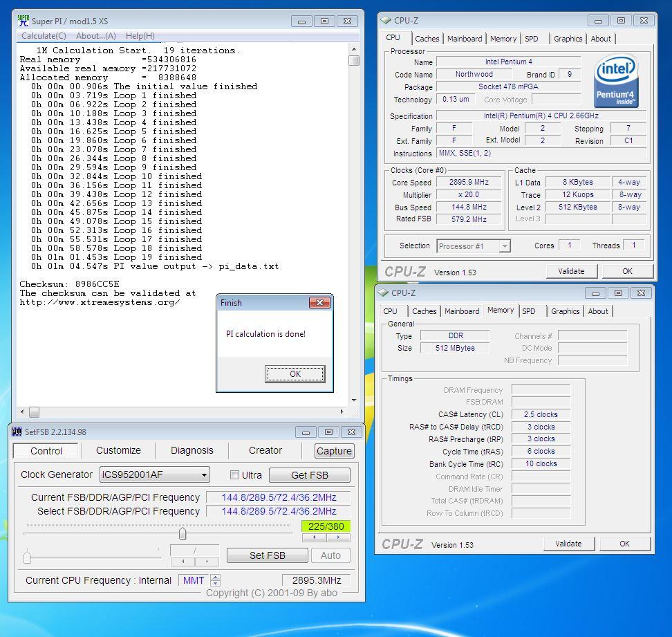
Task: Minimize the lower CPU-Z Memory window
Action: tap(595, 293)
